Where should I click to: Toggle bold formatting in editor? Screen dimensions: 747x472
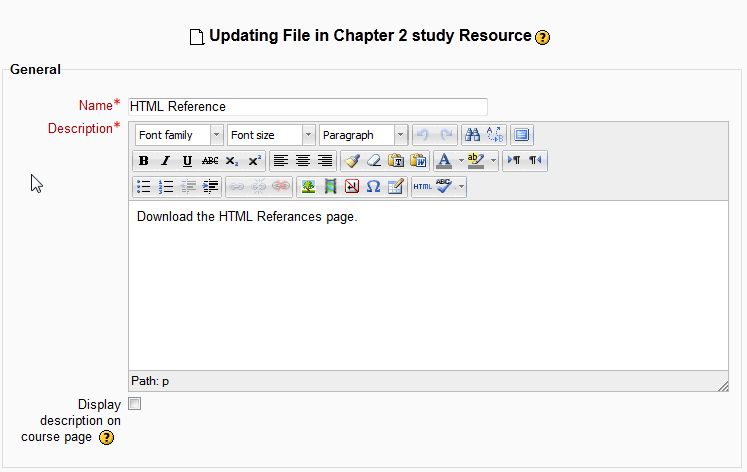pos(144,161)
